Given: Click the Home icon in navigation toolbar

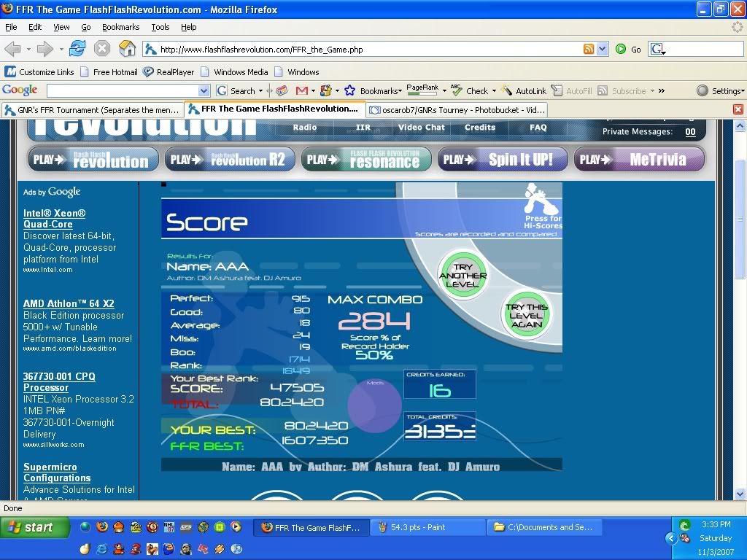Looking at the screenshot, I should 127,49.
